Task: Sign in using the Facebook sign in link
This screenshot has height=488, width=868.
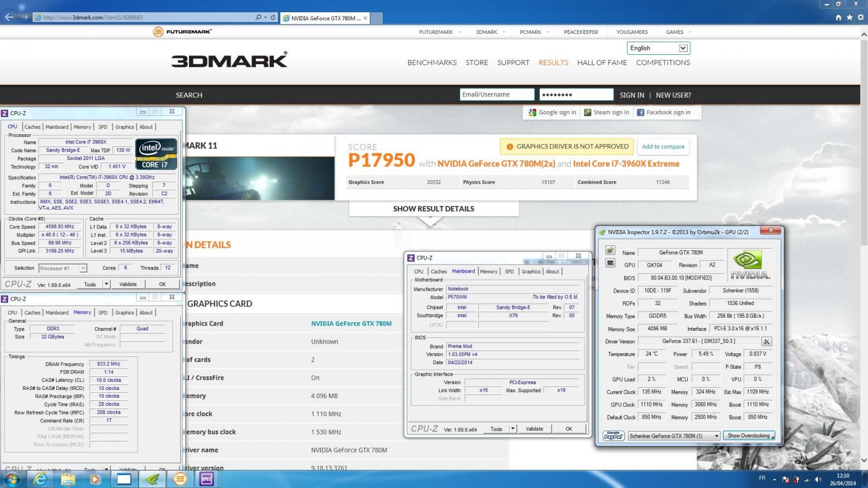Action: click(x=664, y=112)
